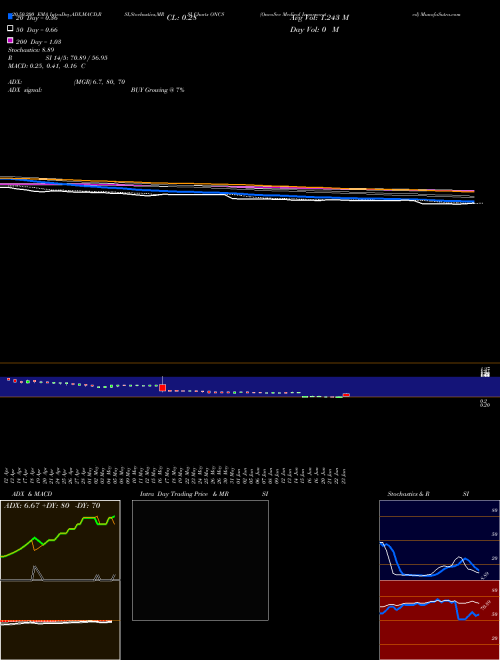
Task: Click the 'Stochastics: 8.89' value line
Action: click(31, 50)
